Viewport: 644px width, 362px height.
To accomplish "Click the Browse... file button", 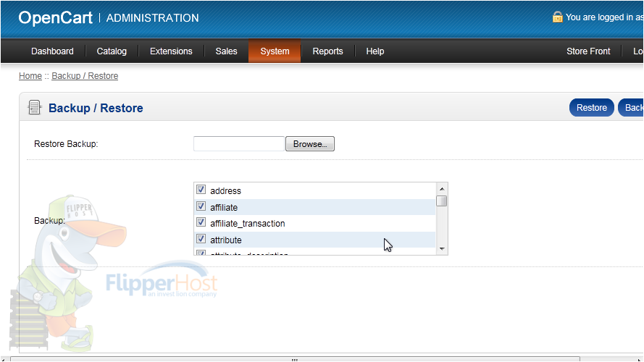I will 310,144.
